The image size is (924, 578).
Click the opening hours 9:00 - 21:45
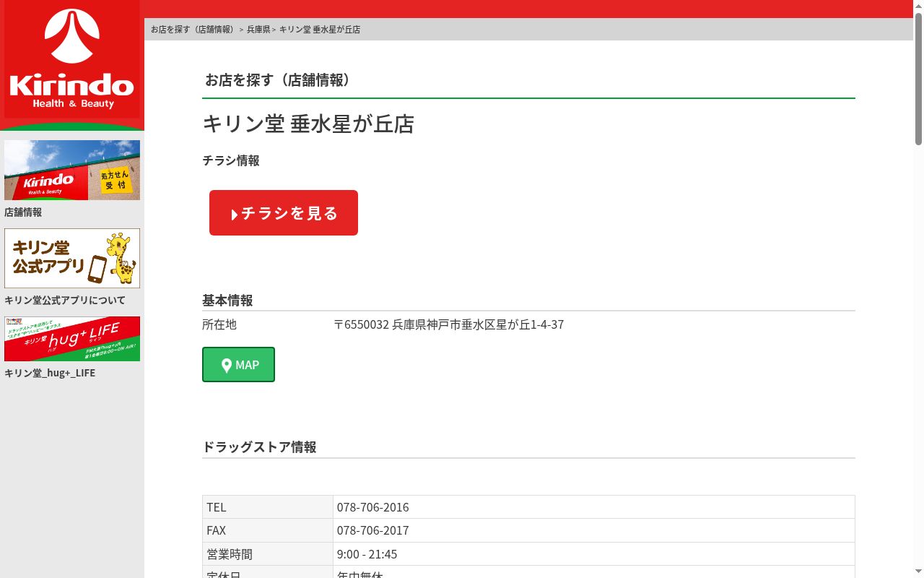pos(367,554)
